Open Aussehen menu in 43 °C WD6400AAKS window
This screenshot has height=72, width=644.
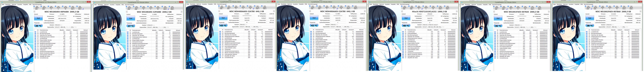(204, 4)
